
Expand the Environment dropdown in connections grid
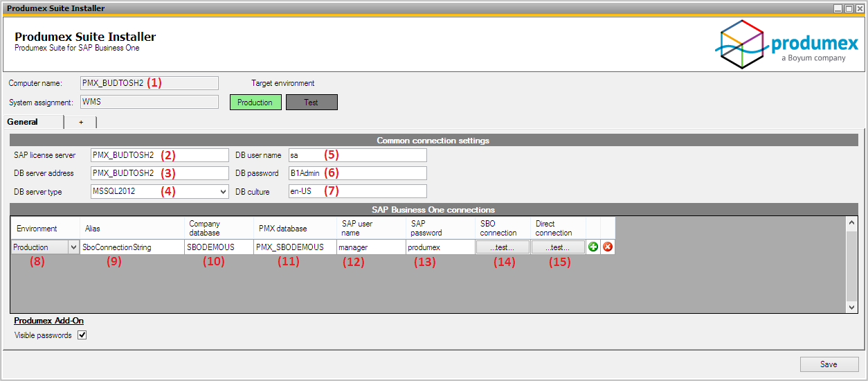[x=73, y=247]
